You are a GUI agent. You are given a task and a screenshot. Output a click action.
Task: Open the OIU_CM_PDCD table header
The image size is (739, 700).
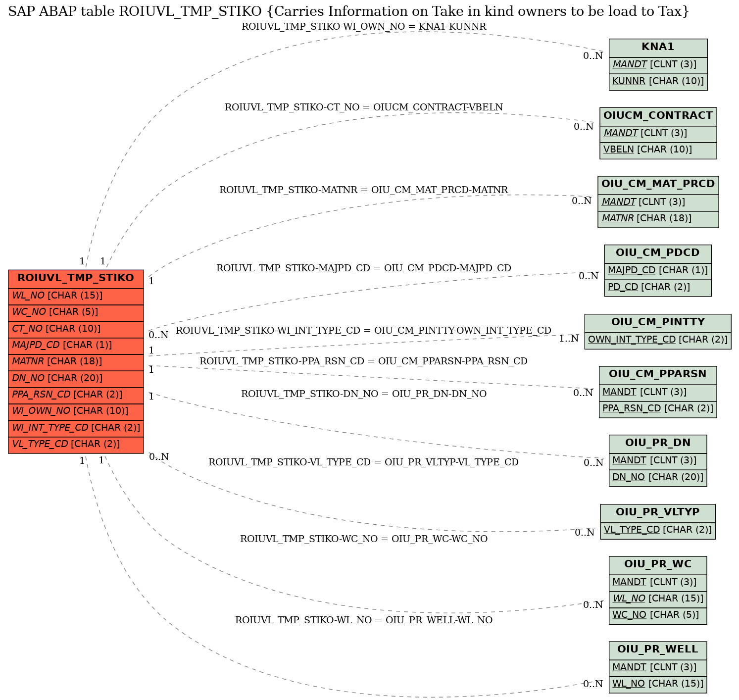point(658,253)
